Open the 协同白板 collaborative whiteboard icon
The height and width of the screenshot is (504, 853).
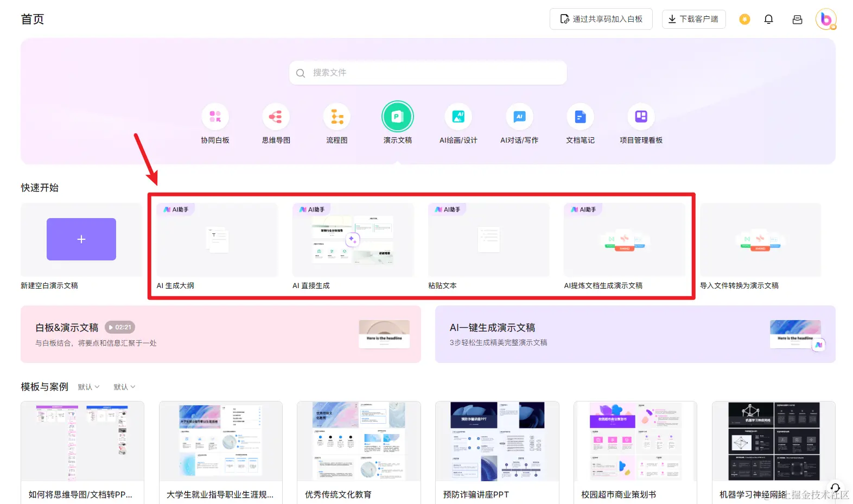215,117
